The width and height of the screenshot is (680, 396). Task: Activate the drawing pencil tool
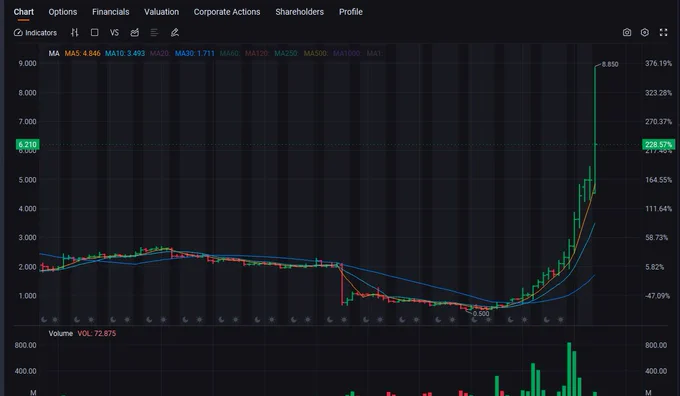pos(175,33)
